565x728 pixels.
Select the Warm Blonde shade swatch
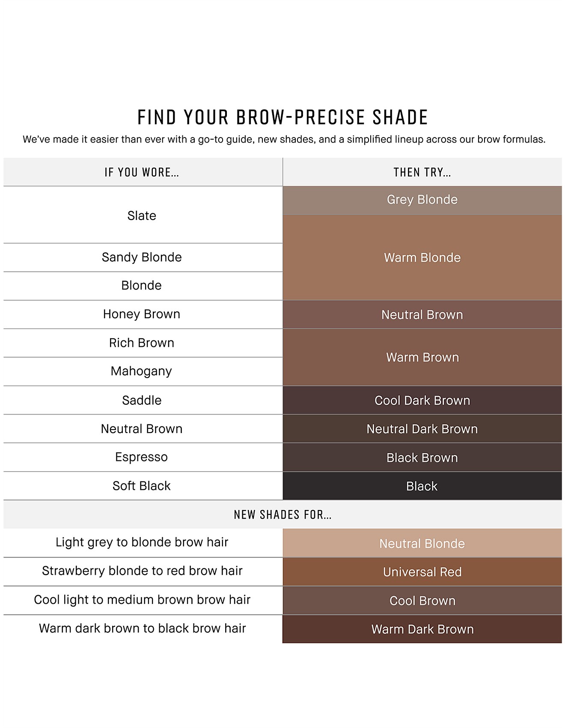422,257
